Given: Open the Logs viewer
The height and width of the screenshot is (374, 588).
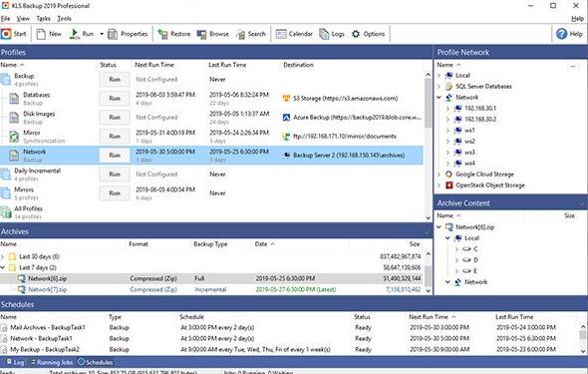Looking at the screenshot, I should 332,34.
